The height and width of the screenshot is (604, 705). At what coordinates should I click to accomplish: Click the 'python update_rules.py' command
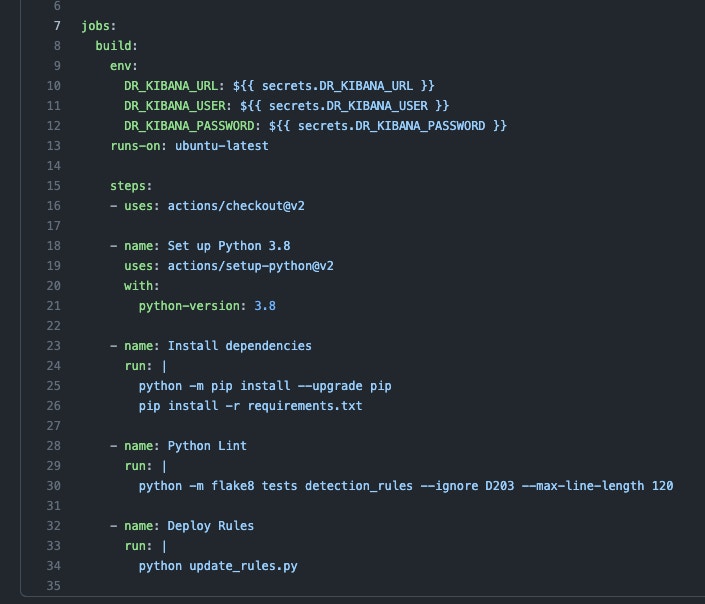click(x=218, y=566)
